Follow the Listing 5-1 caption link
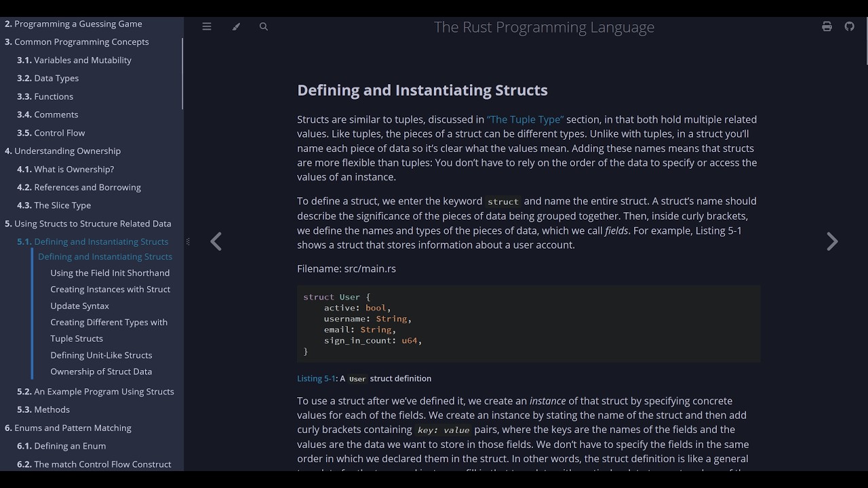 [x=317, y=378]
